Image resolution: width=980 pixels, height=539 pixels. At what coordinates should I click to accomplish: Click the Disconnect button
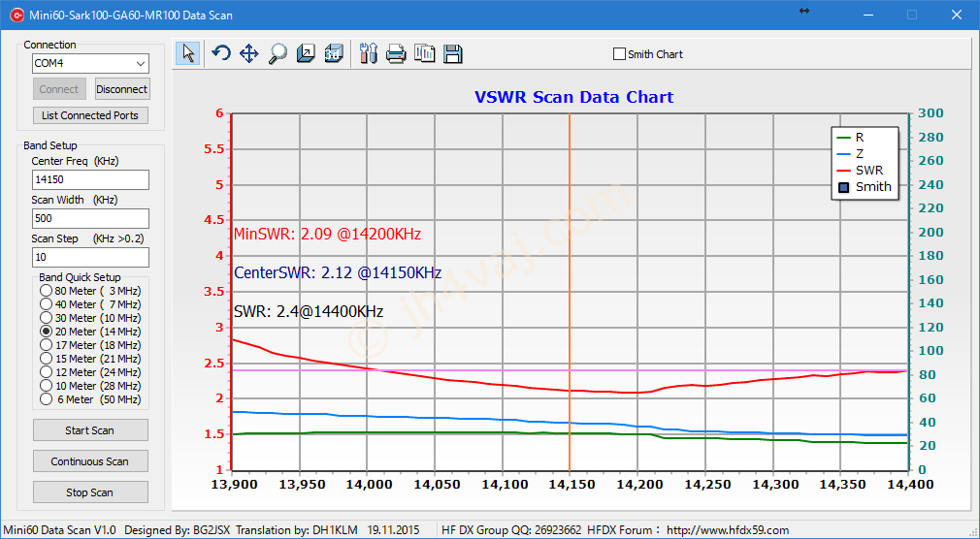click(x=122, y=89)
